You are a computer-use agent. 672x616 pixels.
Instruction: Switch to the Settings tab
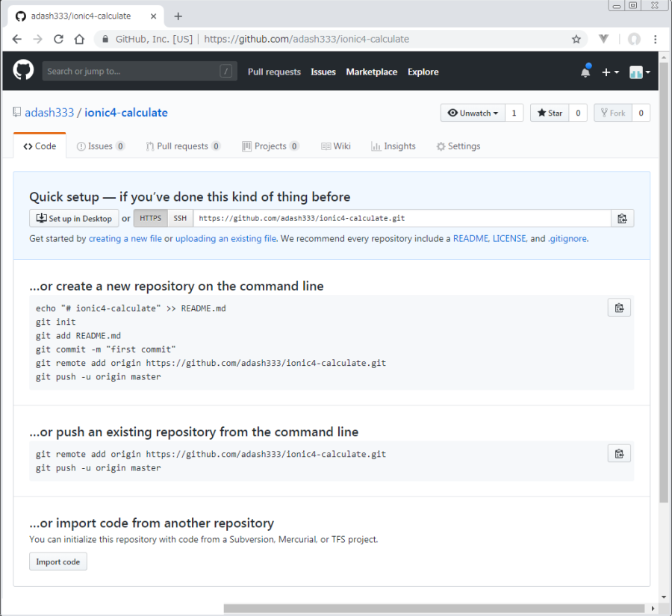[458, 146]
